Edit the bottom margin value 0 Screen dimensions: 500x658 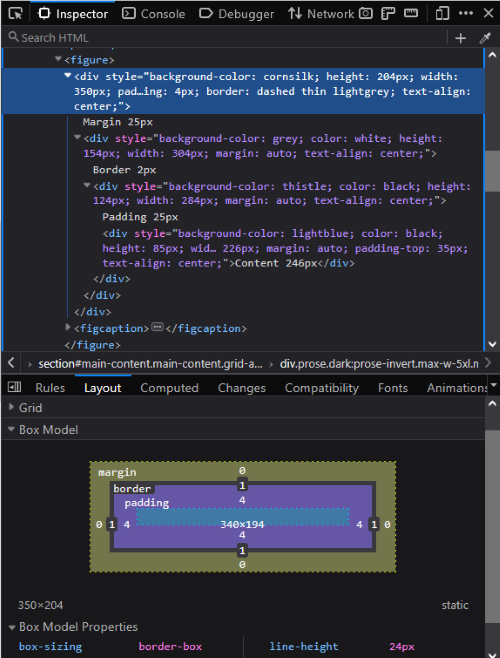(242, 565)
